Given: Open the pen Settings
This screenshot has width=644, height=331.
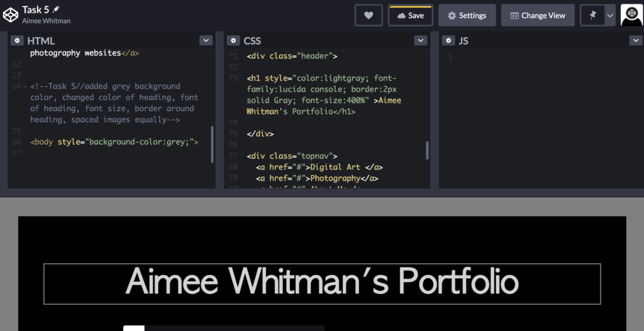Looking at the screenshot, I should (467, 16).
